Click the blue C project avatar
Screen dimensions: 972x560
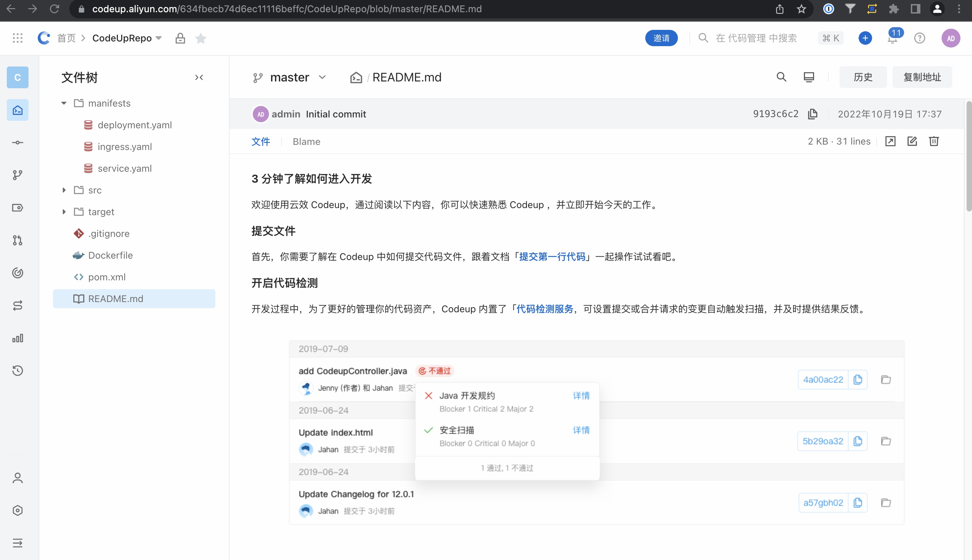coord(18,77)
